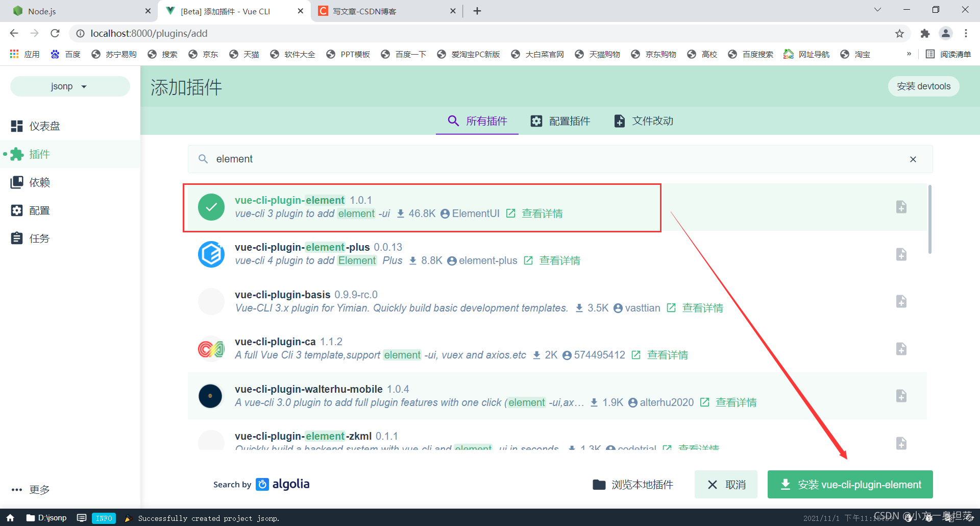The height and width of the screenshot is (526, 980).
Task: Click the address bar URL
Action: click(149, 33)
